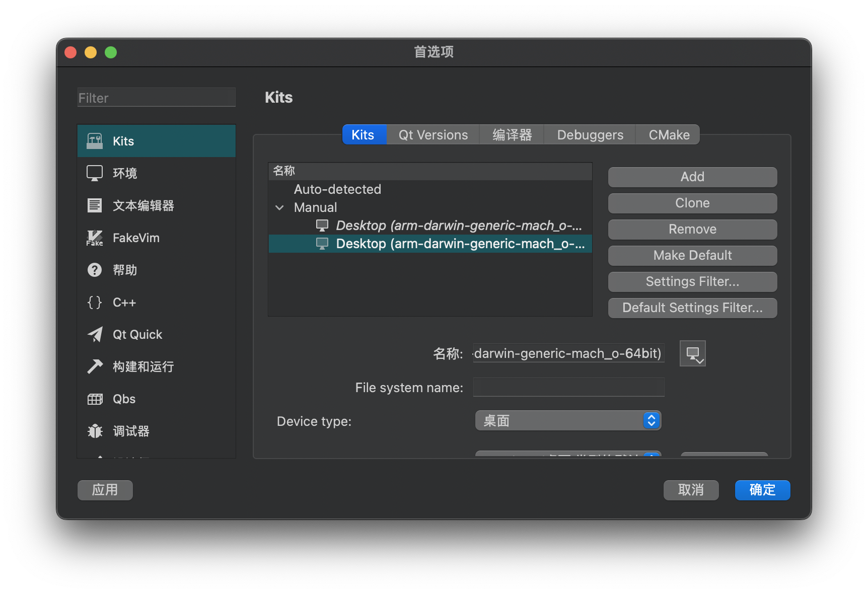This screenshot has height=594, width=868.
Task: Select the Auto-detected tree row
Action: (430, 189)
